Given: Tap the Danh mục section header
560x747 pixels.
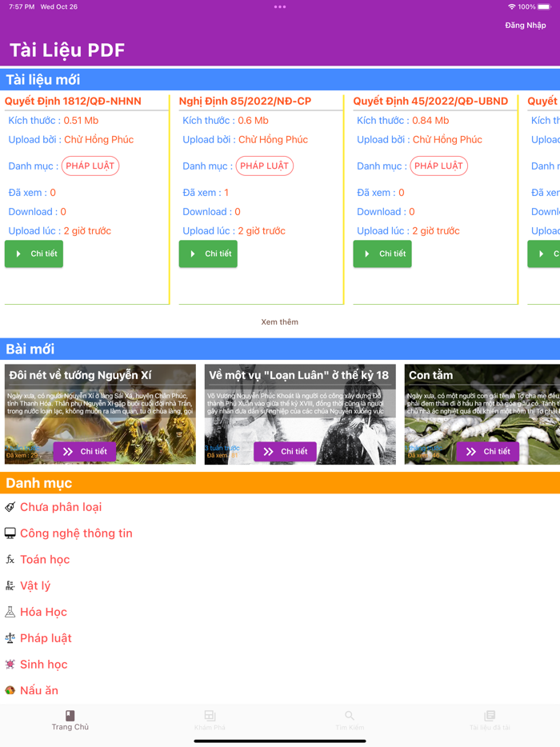Looking at the screenshot, I should (280, 482).
